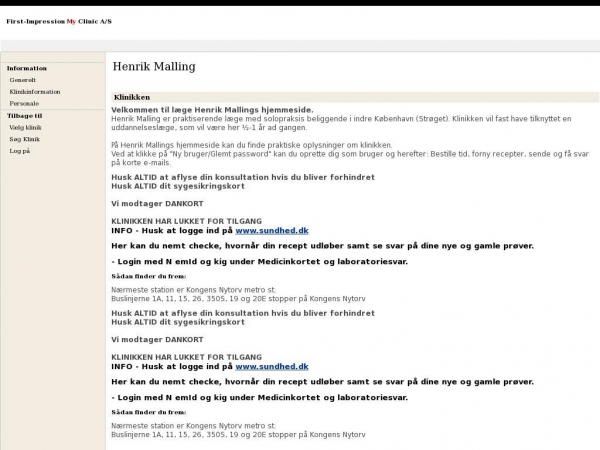Open the first www.sundhed.dk link
This screenshot has height=450, width=600.
click(272, 230)
